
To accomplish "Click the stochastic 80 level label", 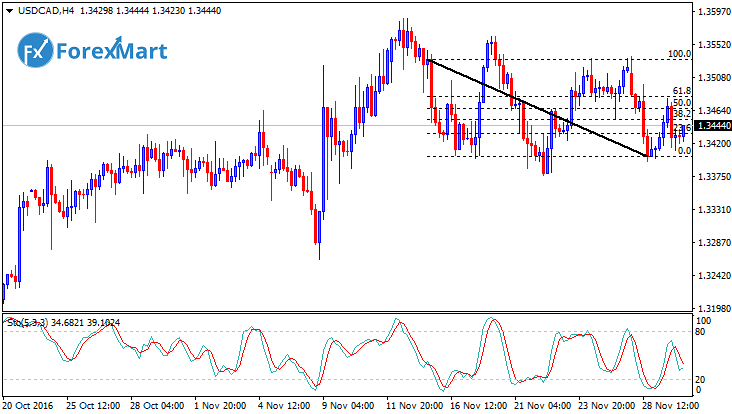I will 703,332.
